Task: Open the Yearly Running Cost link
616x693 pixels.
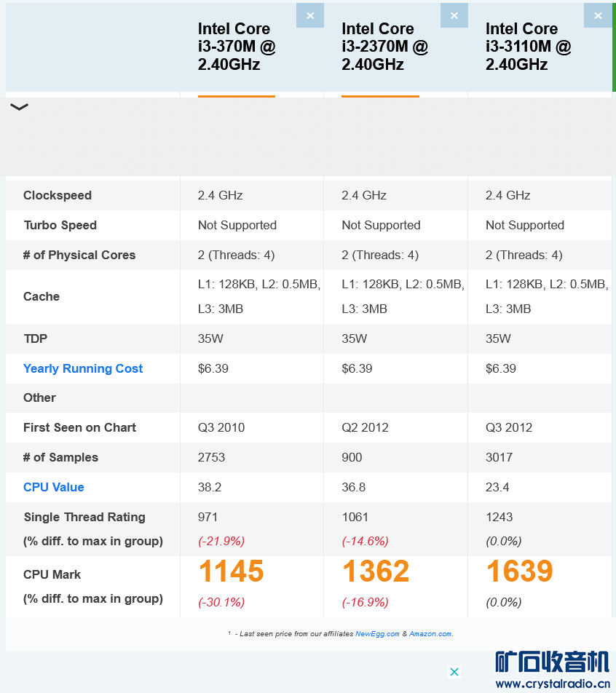Action: click(x=83, y=368)
